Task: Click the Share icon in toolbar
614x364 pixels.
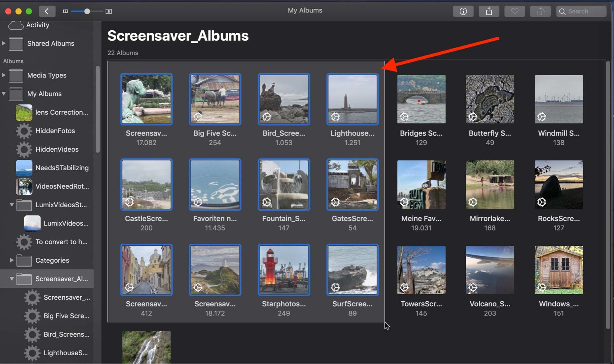Action: click(489, 11)
